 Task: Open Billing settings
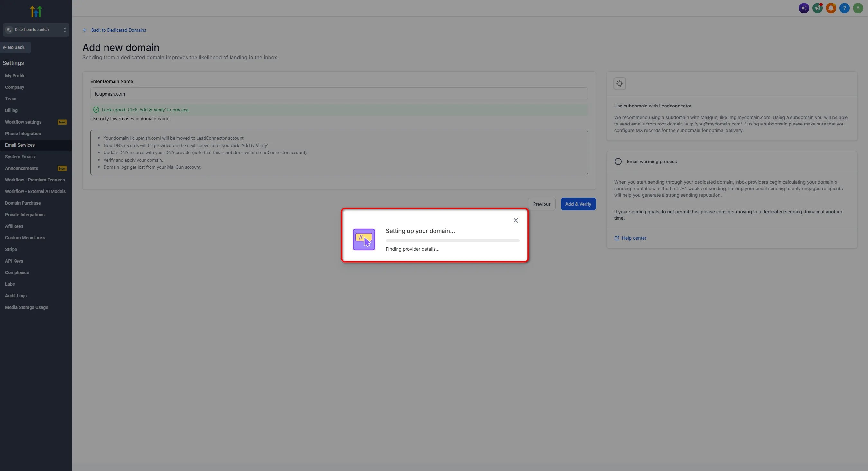pyautogui.click(x=36, y=110)
